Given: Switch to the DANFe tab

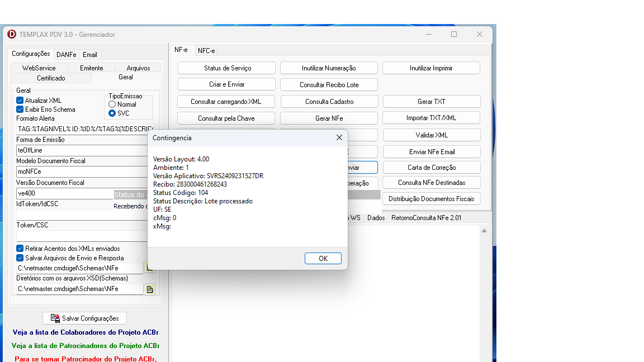Looking at the screenshot, I should click(66, 55).
